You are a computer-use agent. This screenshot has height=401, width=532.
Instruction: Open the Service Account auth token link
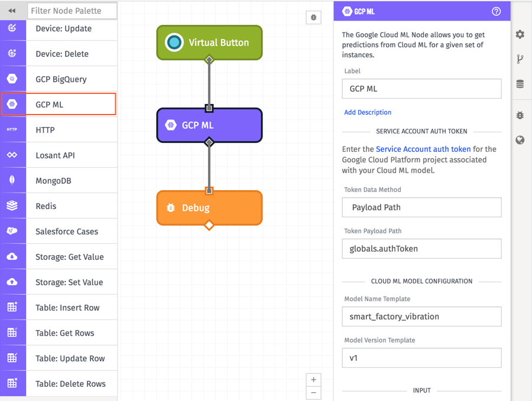point(423,149)
